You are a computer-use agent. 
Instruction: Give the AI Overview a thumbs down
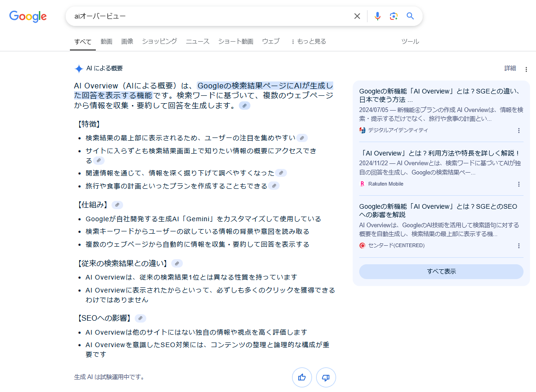click(326, 378)
